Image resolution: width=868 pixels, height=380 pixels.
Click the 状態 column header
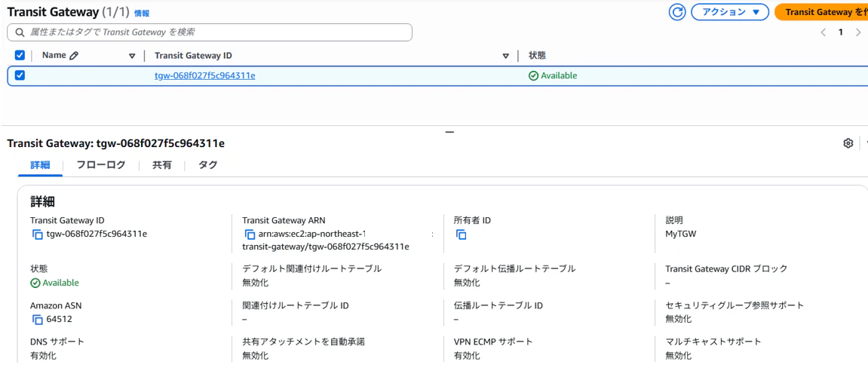pos(538,55)
